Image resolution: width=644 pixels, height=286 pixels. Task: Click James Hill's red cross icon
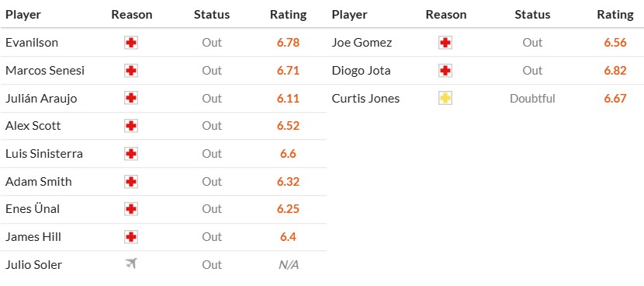(x=131, y=236)
